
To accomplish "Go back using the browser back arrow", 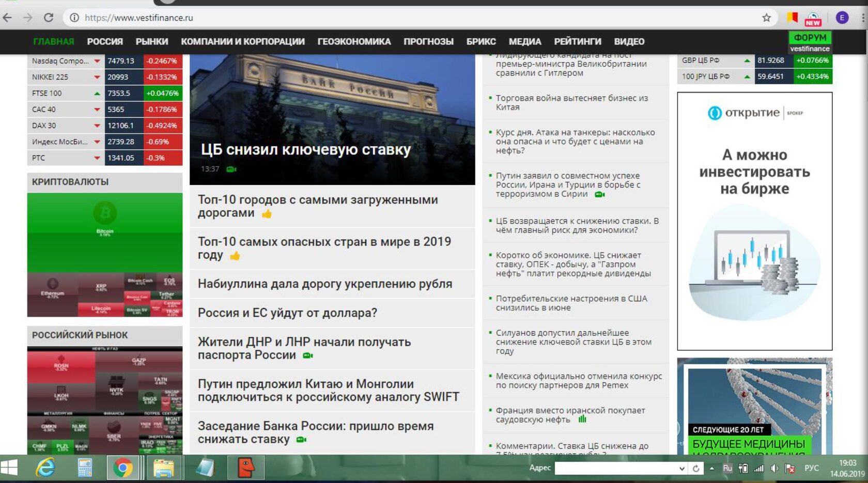I will [x=7, y=18].
